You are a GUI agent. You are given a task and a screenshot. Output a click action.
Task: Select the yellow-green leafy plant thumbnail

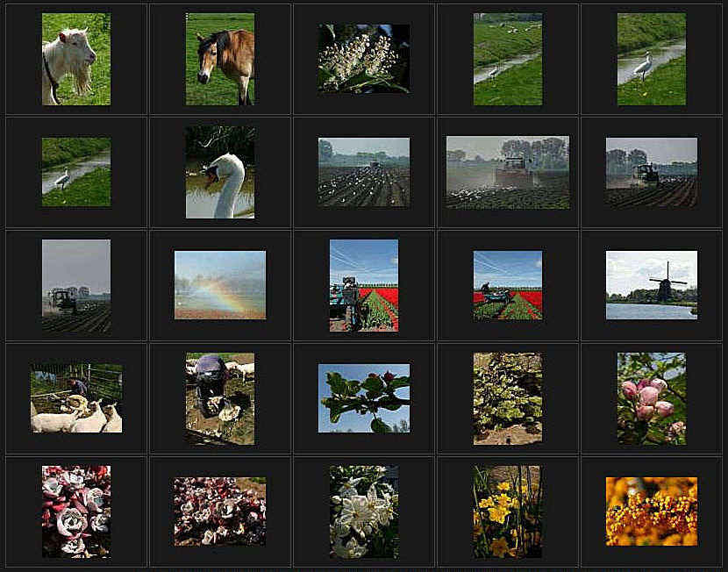(x=507, y=398)
